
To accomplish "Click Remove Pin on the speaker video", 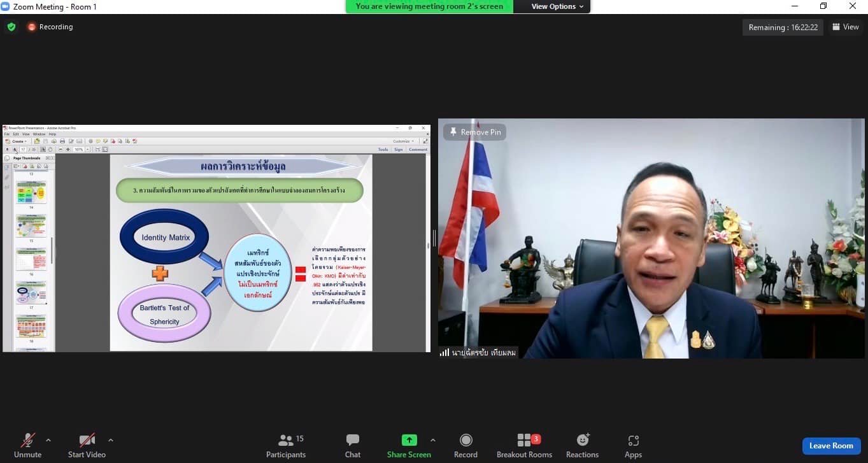I will coord(475,132).
